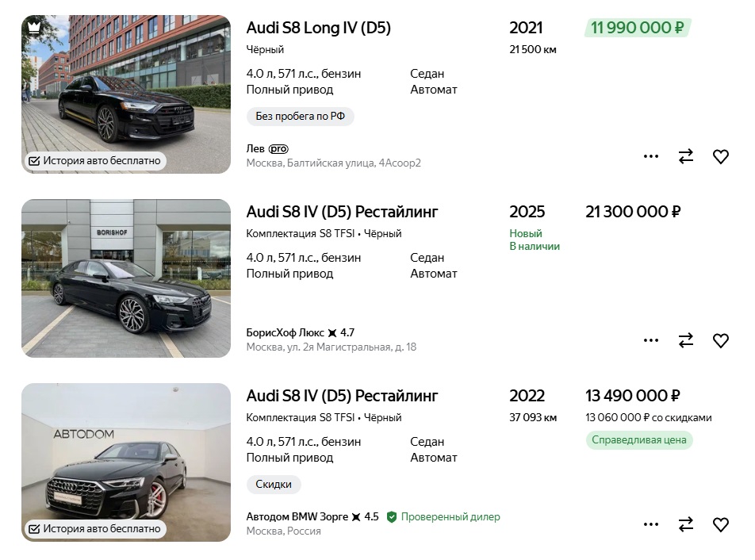Viewport: 755px width, 560px height.
Task: Add 21 300 000 ₽ Audi to comparison
Action: click(x=686, y=340)
